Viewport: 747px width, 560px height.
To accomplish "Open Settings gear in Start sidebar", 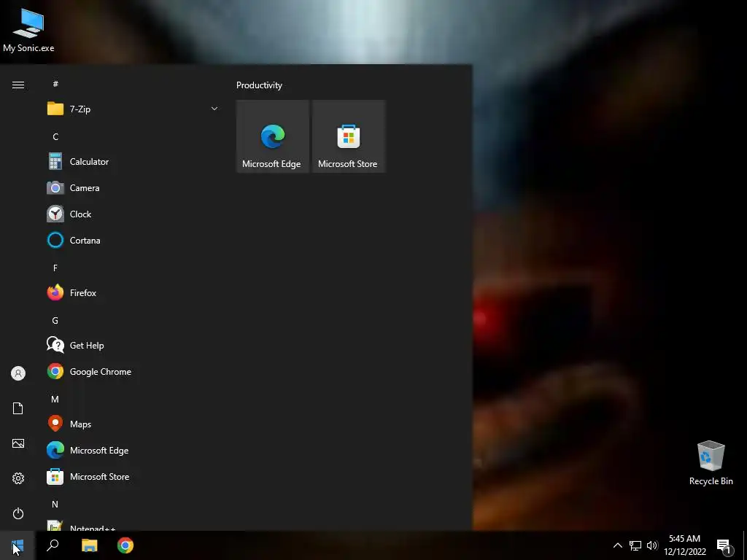I will coord(18,478).
